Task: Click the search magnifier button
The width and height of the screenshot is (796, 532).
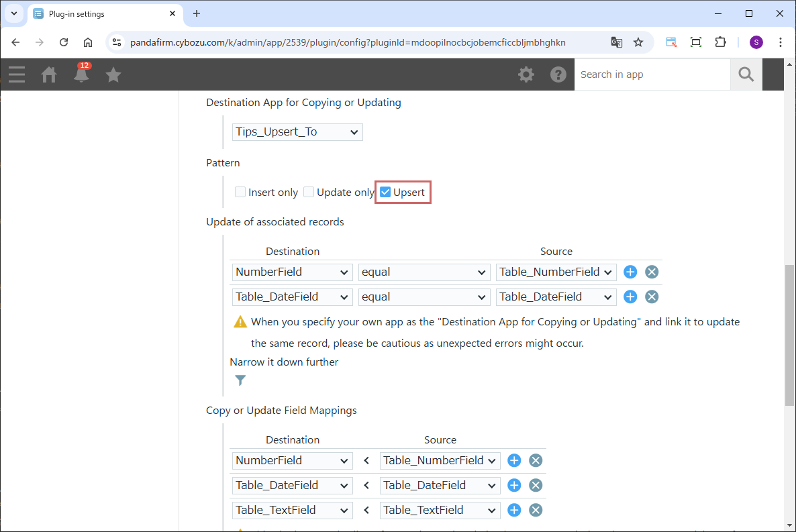Action: click(x=746, y=74)
